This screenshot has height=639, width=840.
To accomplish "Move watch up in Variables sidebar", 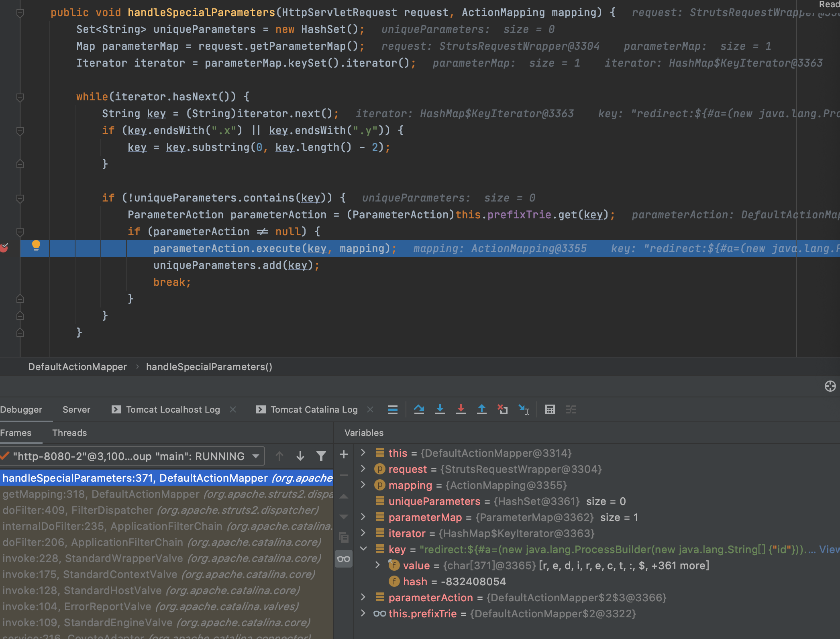I will 344,497.
